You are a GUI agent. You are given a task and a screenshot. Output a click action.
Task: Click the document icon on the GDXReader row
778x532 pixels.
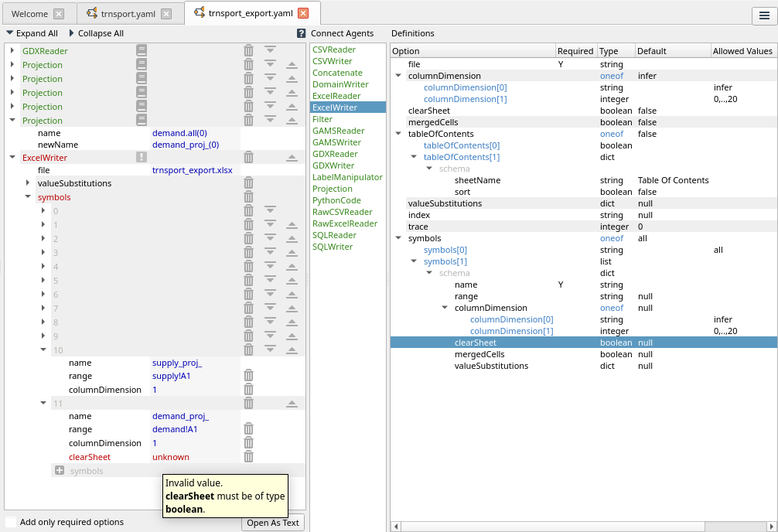point(142,51)
